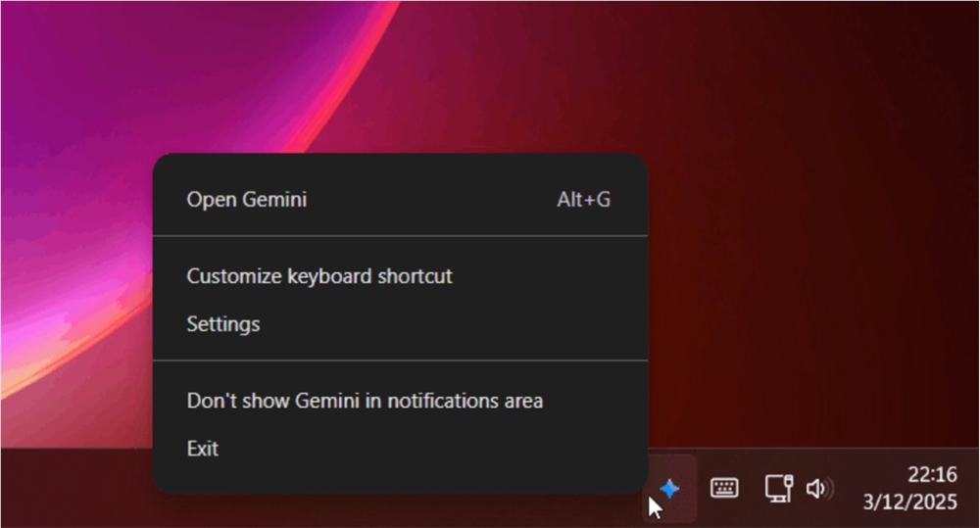This screenshot has width=980, height=528.
Task: Launch Gemini using the top menu item
Action: click(x=247, y=200)
